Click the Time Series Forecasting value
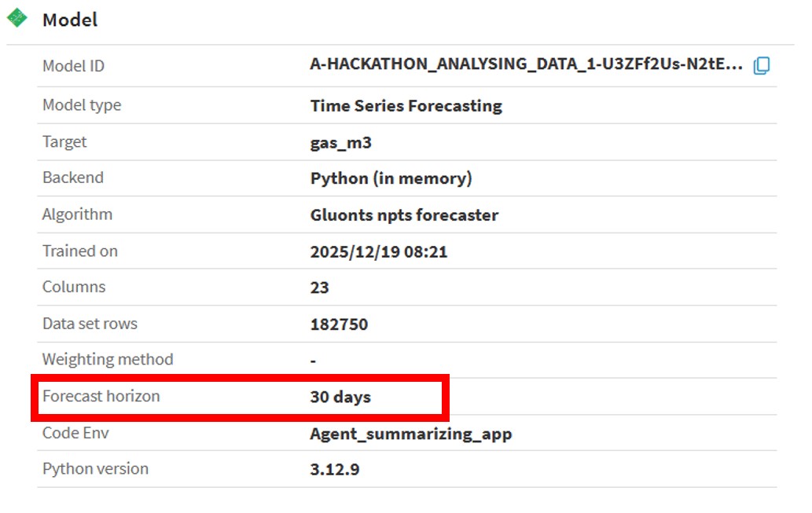The image size is (812, 513). click(x=406, y=105)
